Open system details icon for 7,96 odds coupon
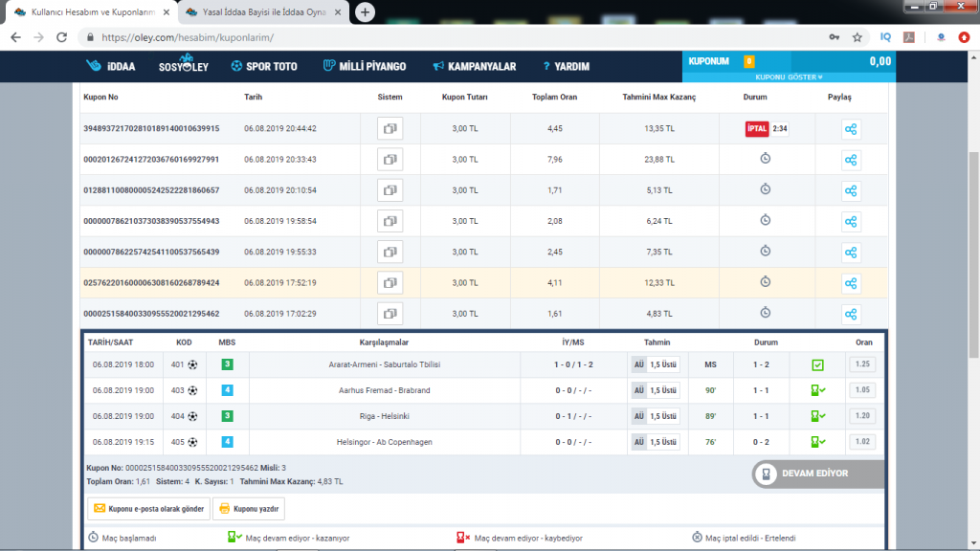This screenshot has width=980, height=551. [x=390, y=160]
